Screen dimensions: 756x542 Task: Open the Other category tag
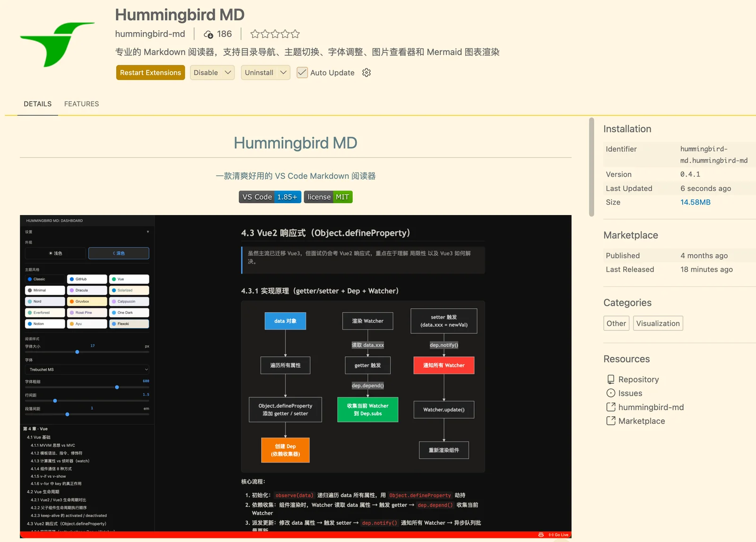coord(617,323)
